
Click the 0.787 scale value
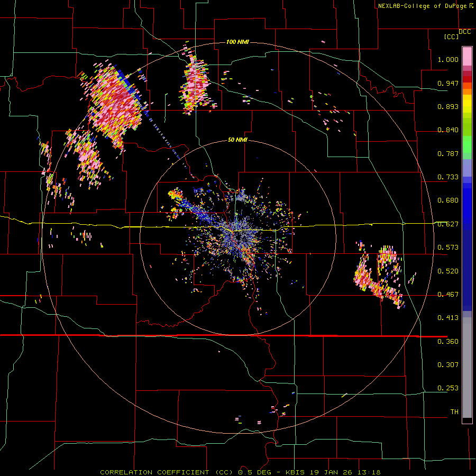pos(448,153)
